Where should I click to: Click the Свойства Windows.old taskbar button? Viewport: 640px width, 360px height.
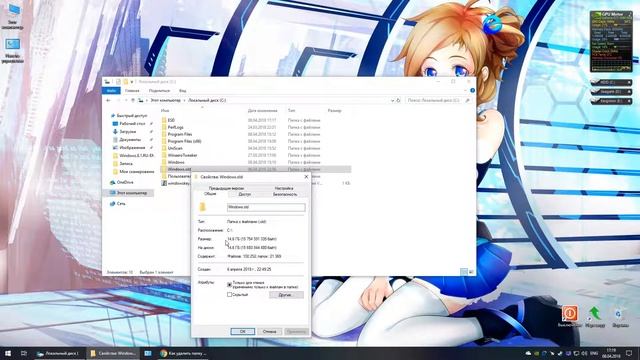pyautogui.click(x=113, y=353)
